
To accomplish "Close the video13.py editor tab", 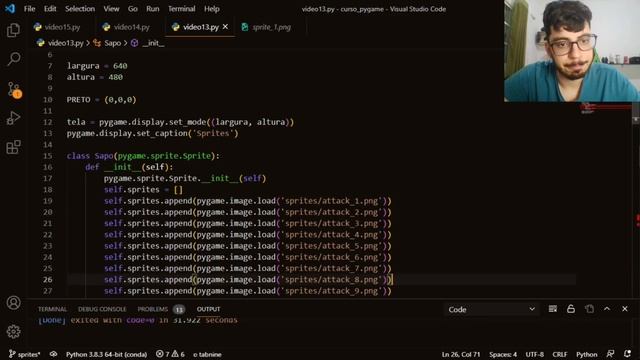I will coord(225,27).
